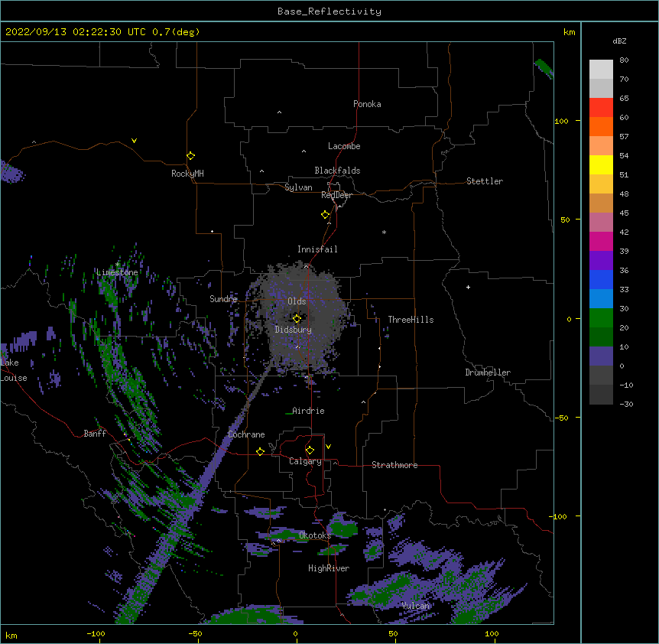
Task: Click the RedDeer city label
Action: click(x=336, y=195)
